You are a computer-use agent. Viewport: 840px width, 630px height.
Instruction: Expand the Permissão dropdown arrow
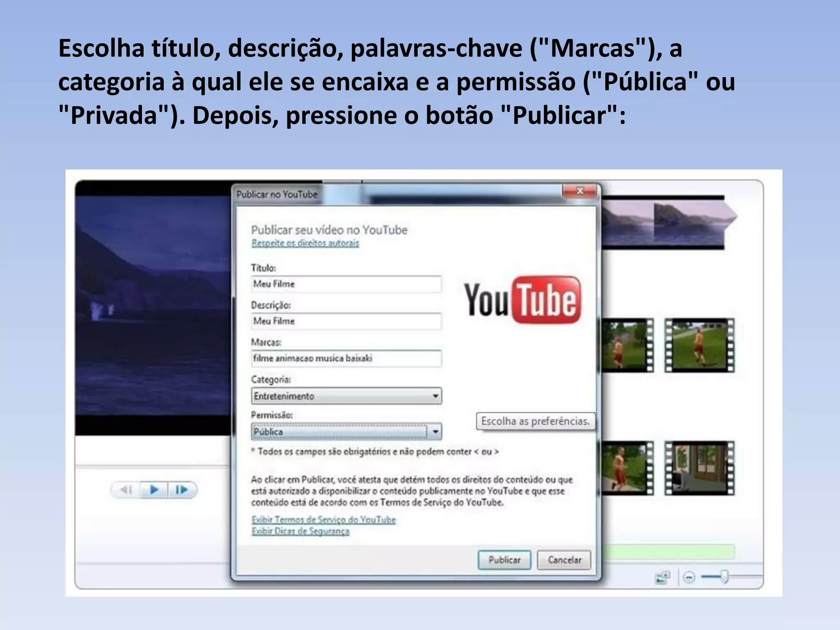click(x=436, y=431)
